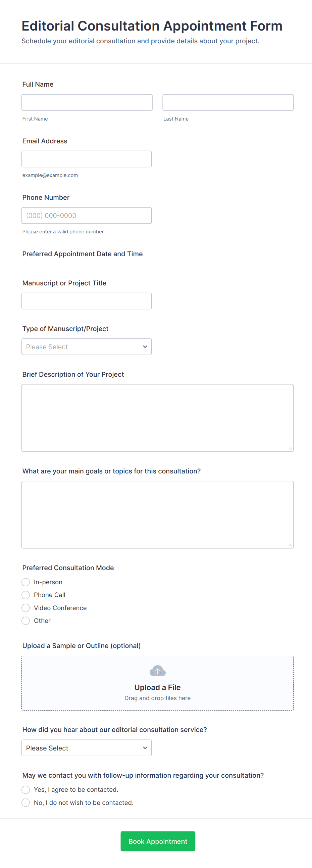The image size is (312, 868).
Task: Click inside Brief Description of Your Project textarea
Action: [x=157, y=417]
